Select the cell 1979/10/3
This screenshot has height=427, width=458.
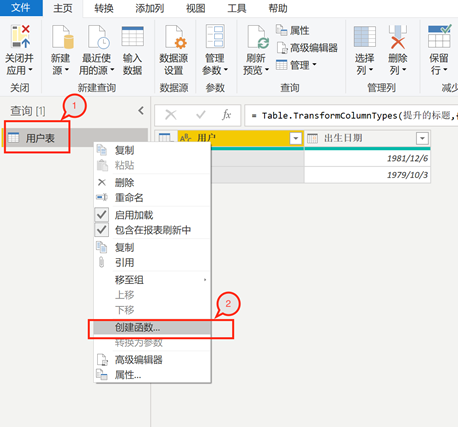(367, 175)
